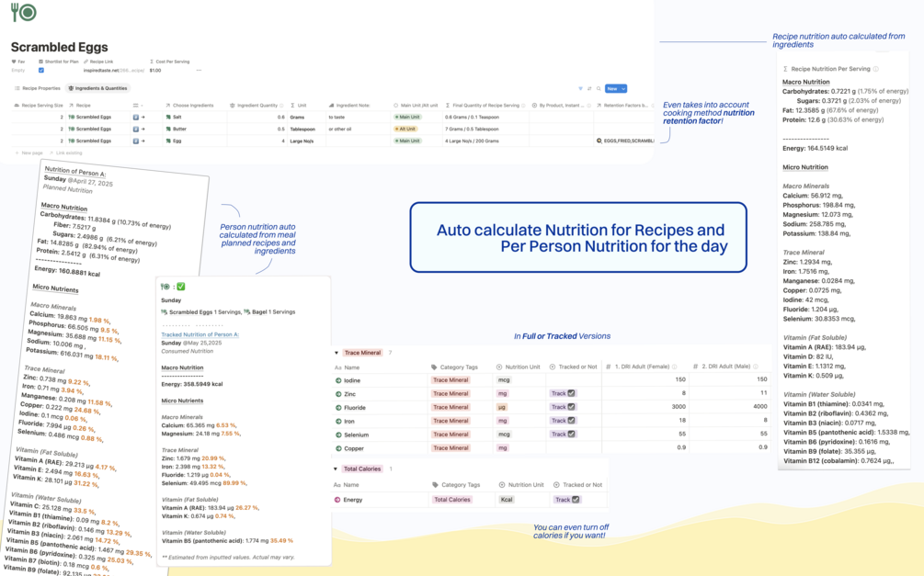The height and width of the screenshot is (576, 924).
Task: Click the Final Quantity of Recipe Serving header
Action: (x=483, y=106)
